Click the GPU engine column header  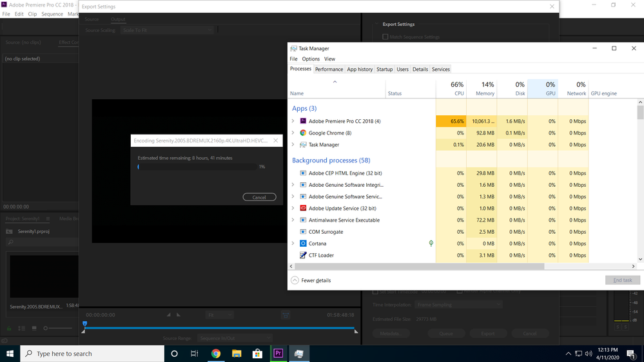click(x=612, y=88)
